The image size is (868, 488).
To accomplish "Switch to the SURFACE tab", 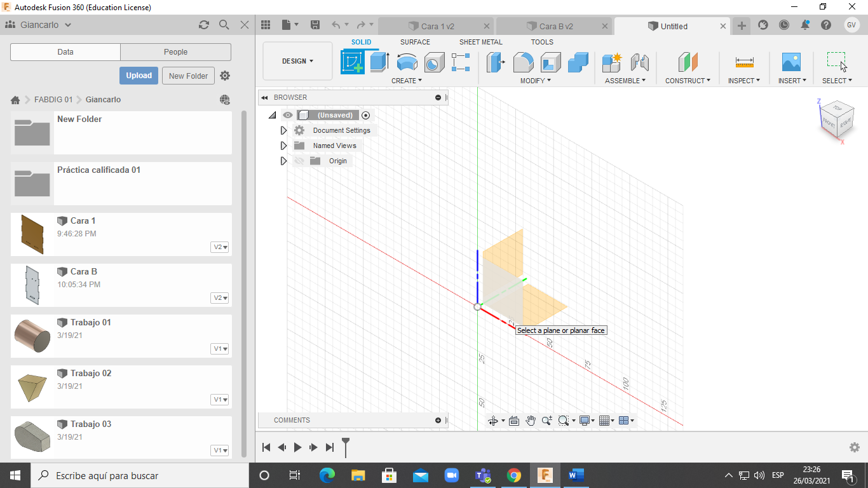I will tap(415, 42).
